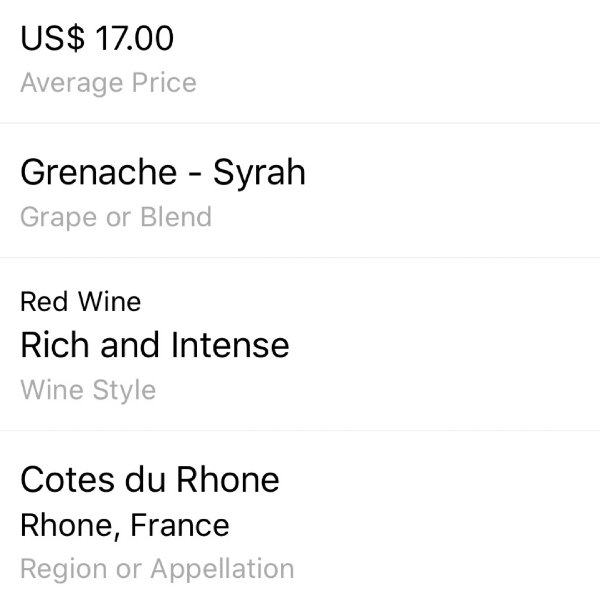This screenshot has height=600, width=600.
Task: Click the word Syrah in the blend
Action: (x=259, y=174)
